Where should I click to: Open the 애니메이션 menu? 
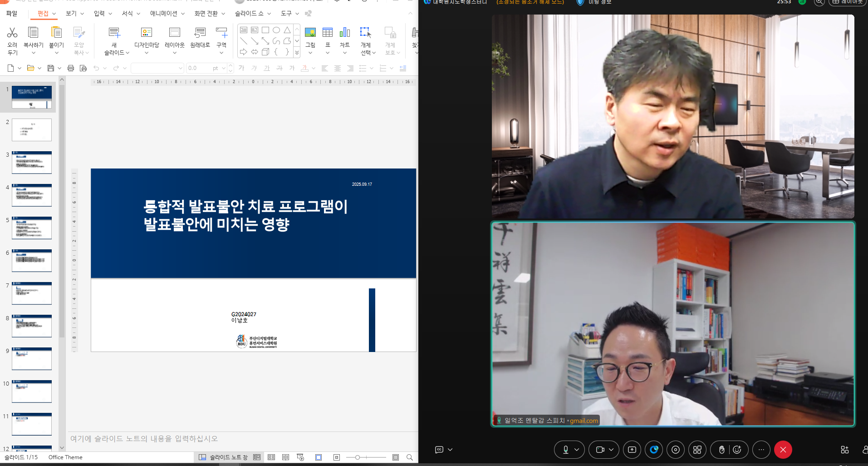click(167, 14)
